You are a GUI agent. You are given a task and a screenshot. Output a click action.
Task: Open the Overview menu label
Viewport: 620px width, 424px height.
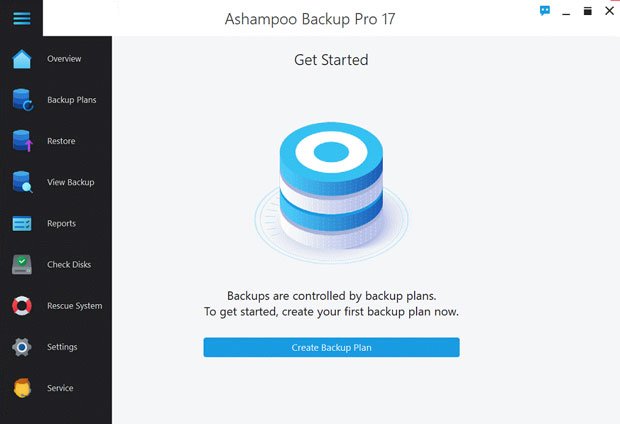(x=64, y=59)
